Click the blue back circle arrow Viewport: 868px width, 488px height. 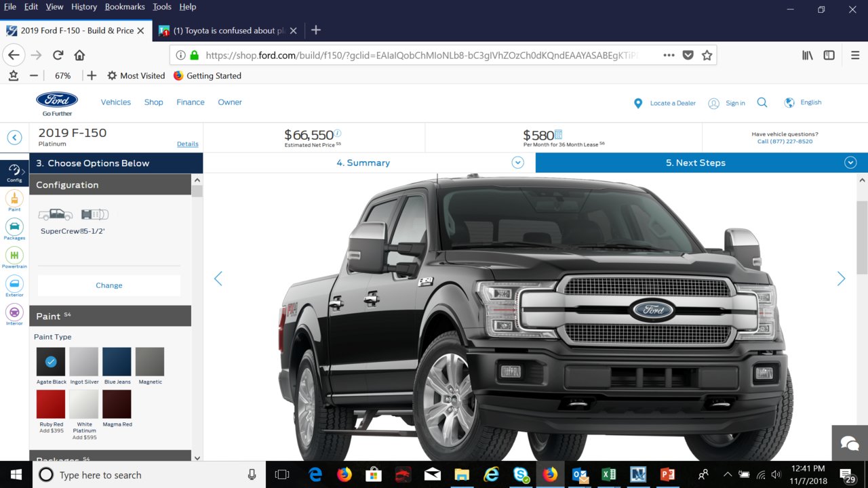pos(14,138)
